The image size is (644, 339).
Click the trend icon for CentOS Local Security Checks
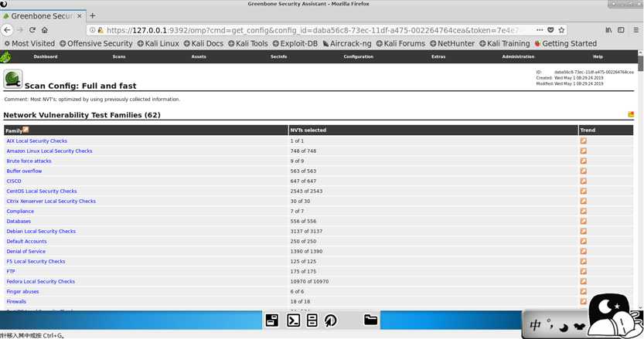583,191
